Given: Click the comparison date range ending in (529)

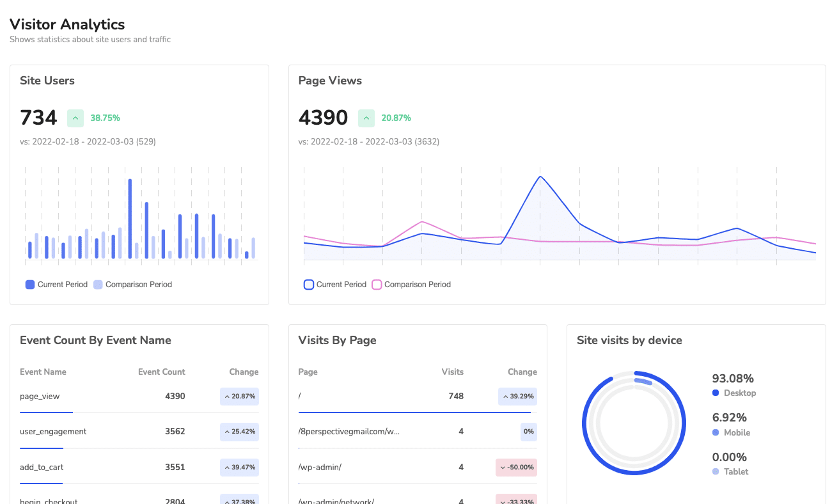Looking at the screenshot, I should tap(88, 141).
